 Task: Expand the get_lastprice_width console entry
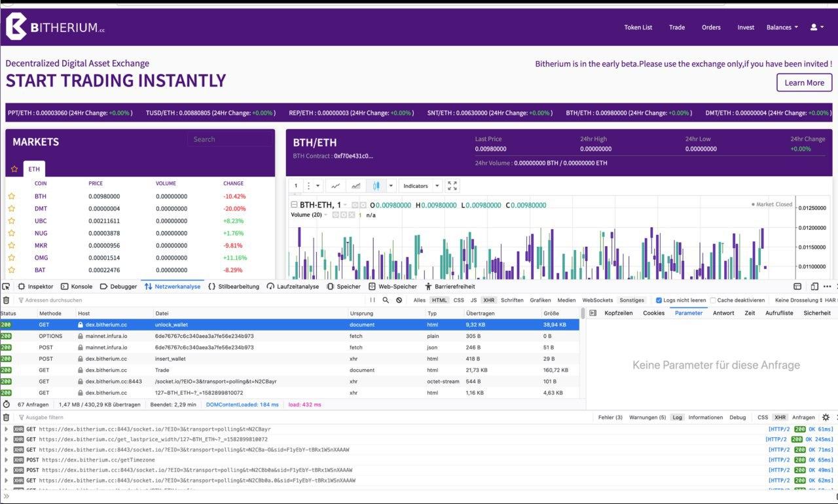pos(7,439)
